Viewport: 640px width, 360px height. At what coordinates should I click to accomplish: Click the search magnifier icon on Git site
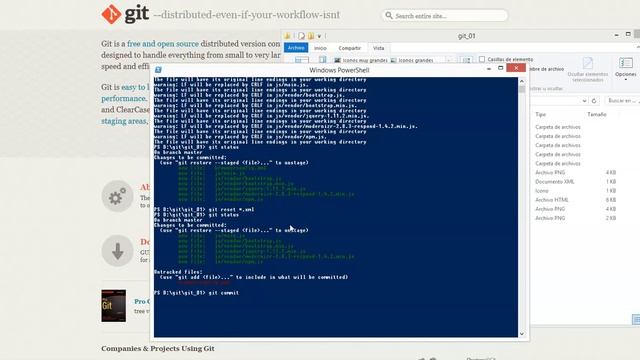pyautogui.click(x=389, y=16)
